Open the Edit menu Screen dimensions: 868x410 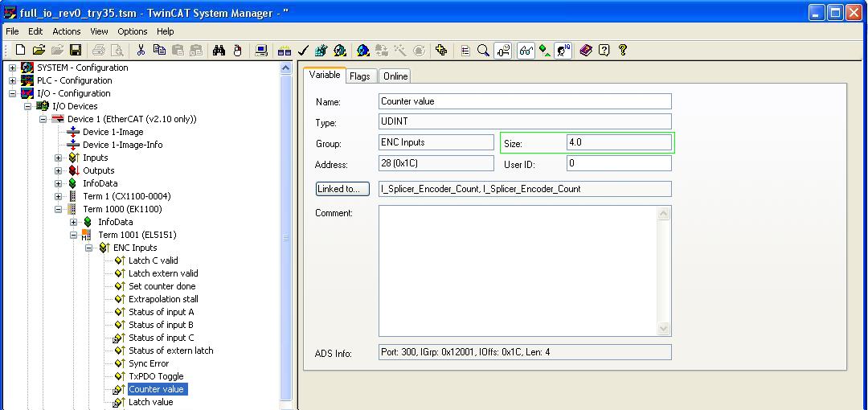click(35, 31)
